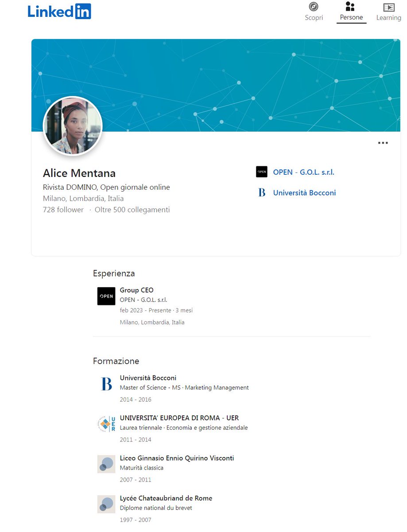Viewport: 407px width, 532px height.
Task: Open the Scopri compass icon
Action: click(314, 7)
